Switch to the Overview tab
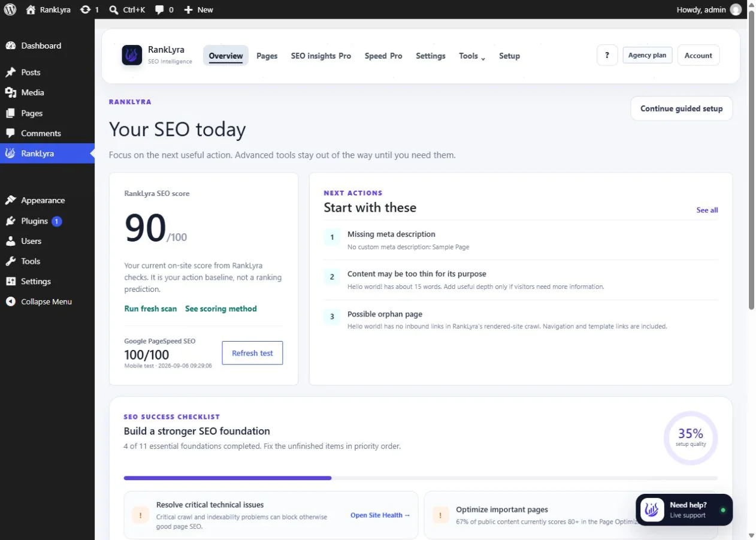The width and height of the screenshot is (756, 540). [226, 56]
